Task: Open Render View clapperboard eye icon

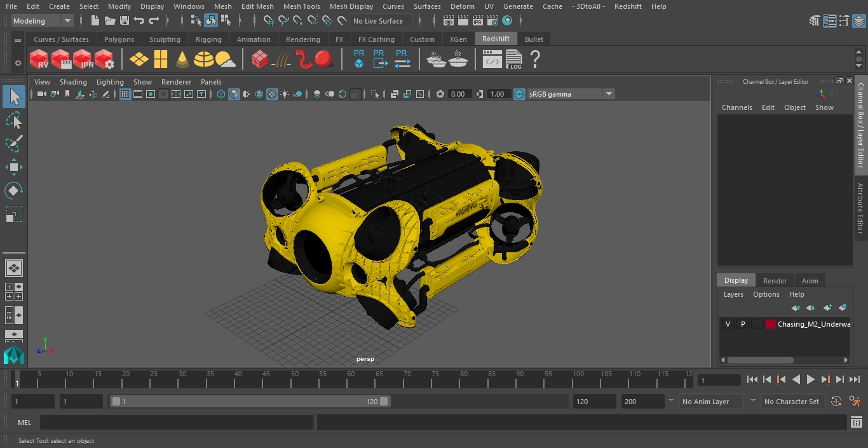Action: (449, 21)
